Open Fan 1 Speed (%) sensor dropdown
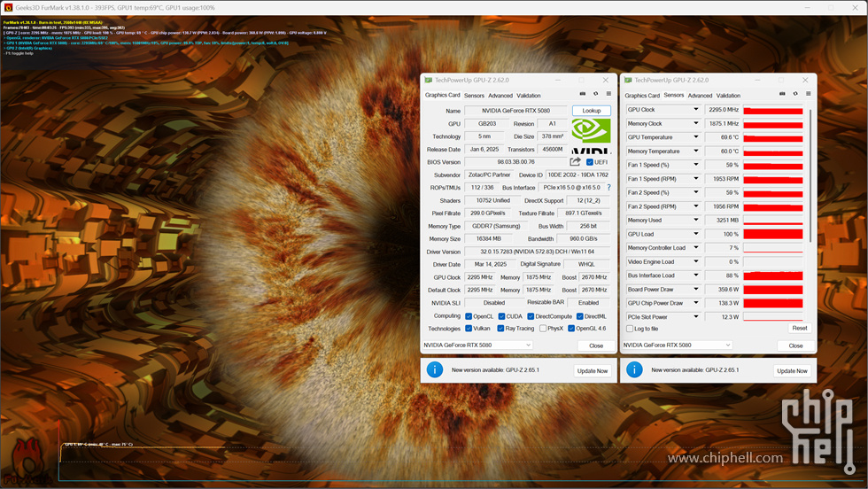The image size is (868, 489). (x=696, y=165)
